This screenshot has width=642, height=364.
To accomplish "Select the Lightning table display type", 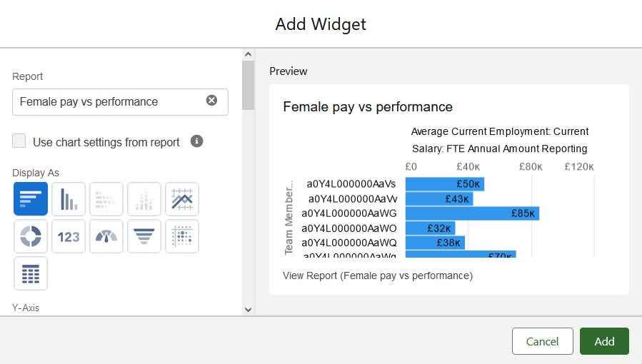I will click(x=31, y=273).
